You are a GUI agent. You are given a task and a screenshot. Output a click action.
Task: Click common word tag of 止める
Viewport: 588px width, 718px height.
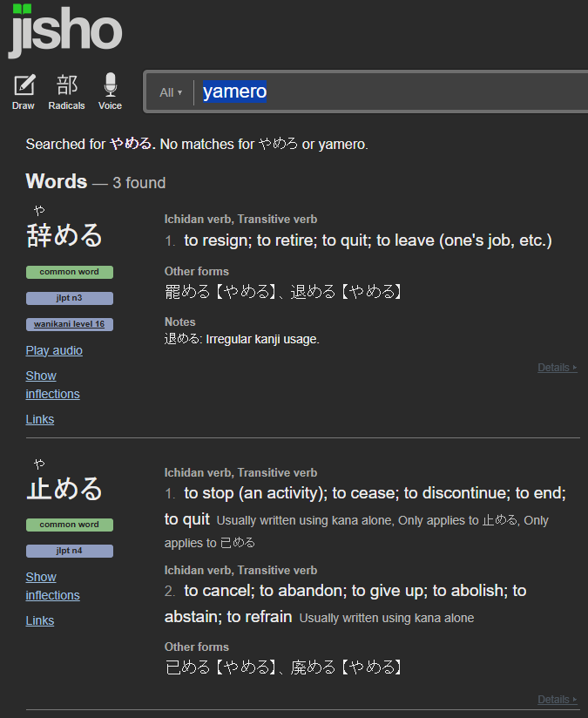pos(69,525)
